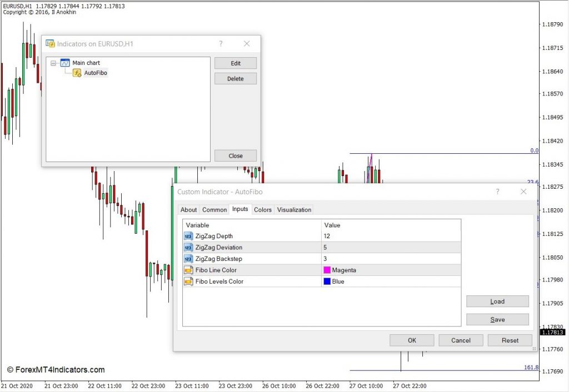Select AutoFibo in the indicators tree
This screenshot has height=392, width=569.
96,73
